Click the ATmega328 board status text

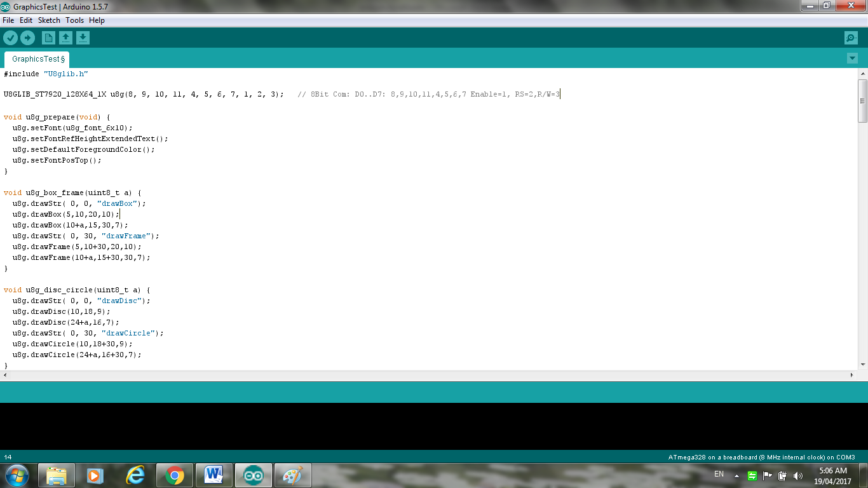761,457
